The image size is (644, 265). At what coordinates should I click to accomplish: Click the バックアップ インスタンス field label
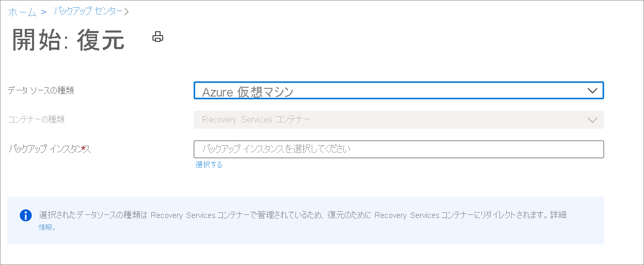point(49,149)
